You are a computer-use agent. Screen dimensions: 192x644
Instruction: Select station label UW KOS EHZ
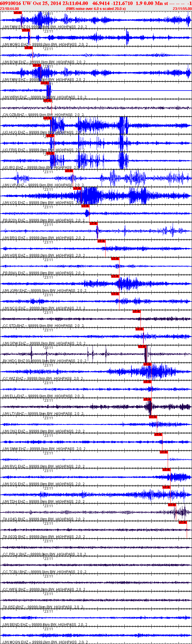click(x=14, y=203)
